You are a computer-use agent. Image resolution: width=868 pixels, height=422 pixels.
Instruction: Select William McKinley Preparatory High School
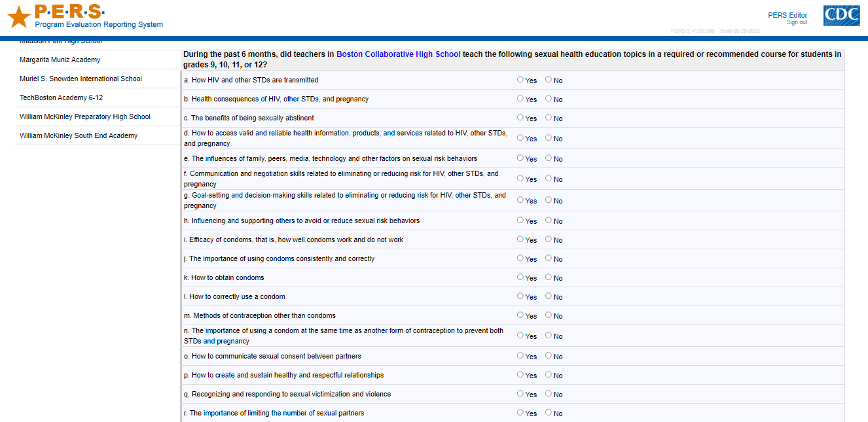coord(85,116)
